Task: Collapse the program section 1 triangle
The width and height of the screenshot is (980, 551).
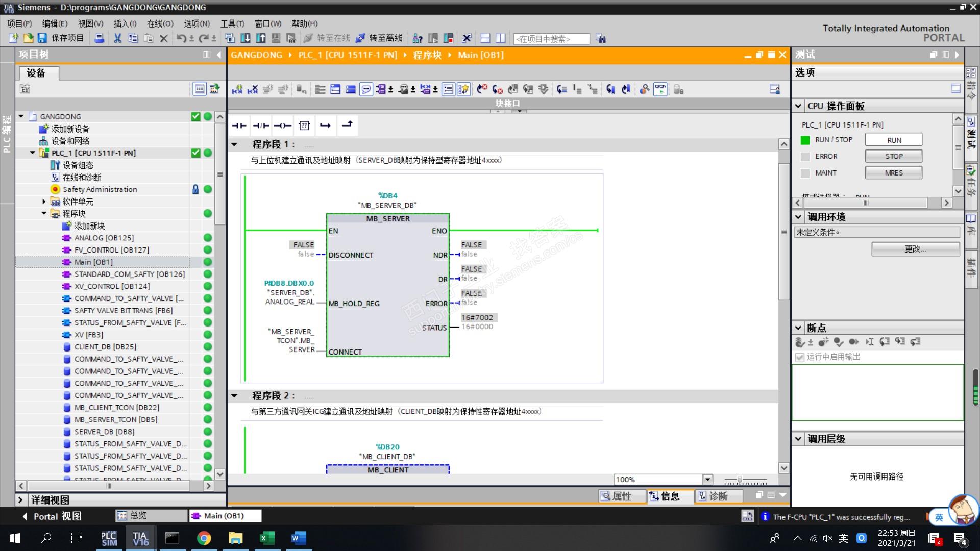Action: [x=234, y=144]
